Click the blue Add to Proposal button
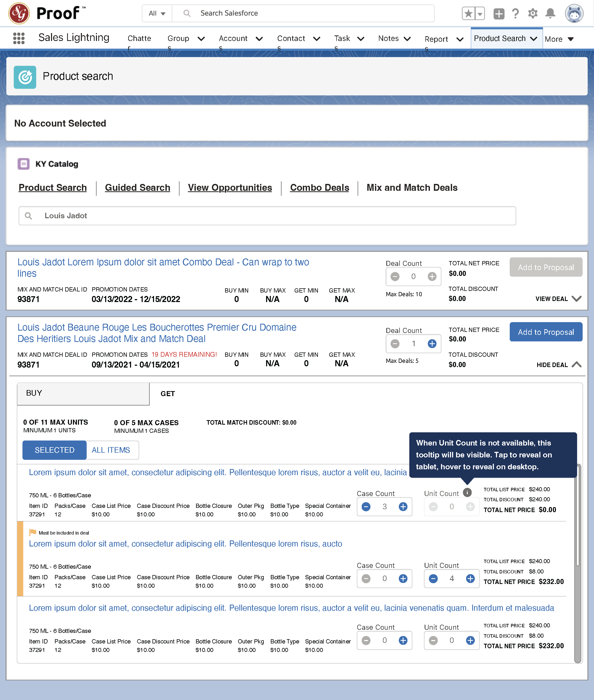This screenshot has height=700, width=594. pos(545,332)
